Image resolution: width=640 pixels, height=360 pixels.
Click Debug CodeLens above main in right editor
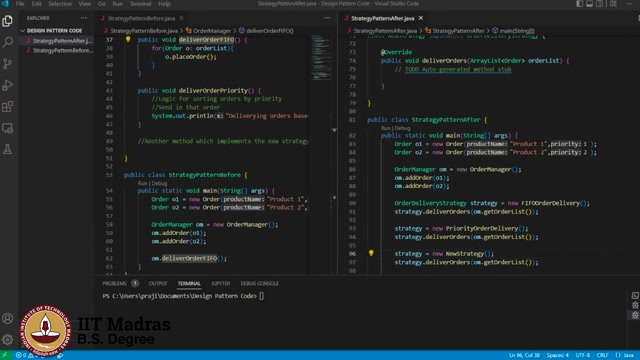pos(402,128)
